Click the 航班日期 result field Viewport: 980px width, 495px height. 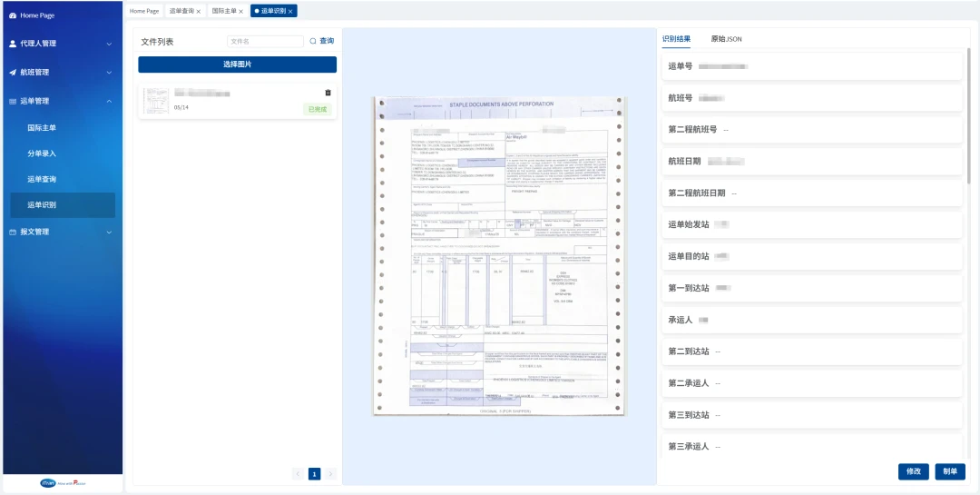(x=812, y=162)
